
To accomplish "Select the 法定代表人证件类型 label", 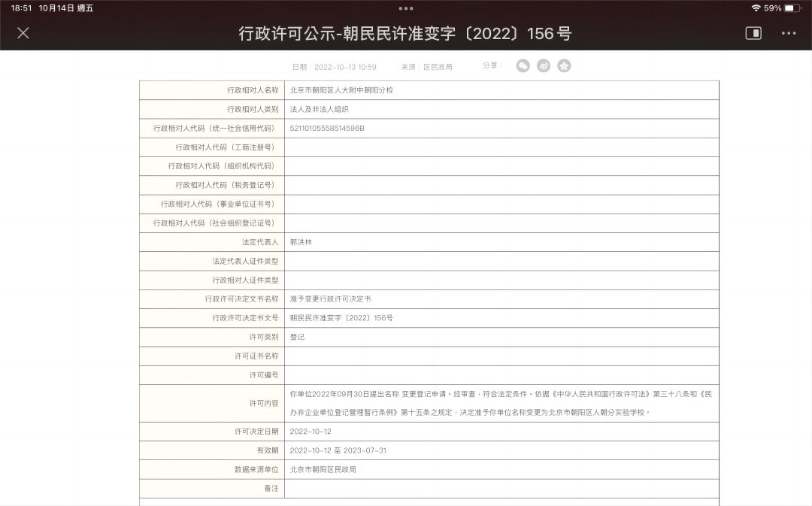I will click(x=245, y=262).
